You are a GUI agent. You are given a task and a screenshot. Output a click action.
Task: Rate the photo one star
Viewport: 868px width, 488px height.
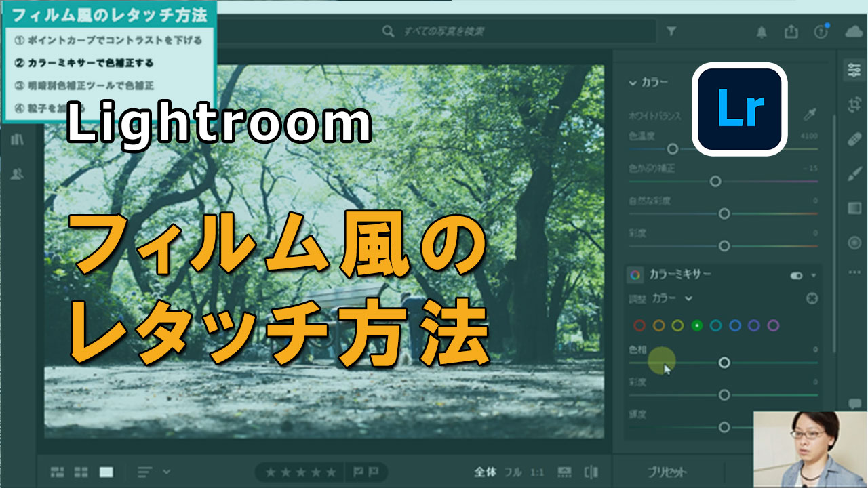pyautogui.click(x=270, y=472)
